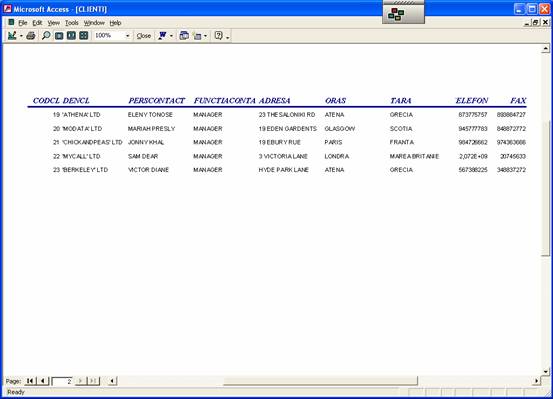
Task: Click the New Object icon
Action: point(198,35)
